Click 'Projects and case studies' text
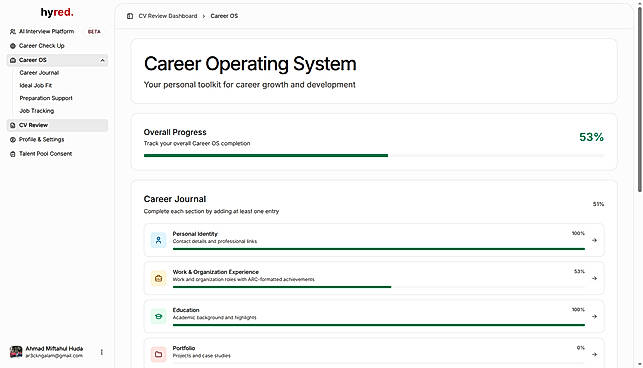The width and height of the screenshot is (643, 368). point(201,356)
